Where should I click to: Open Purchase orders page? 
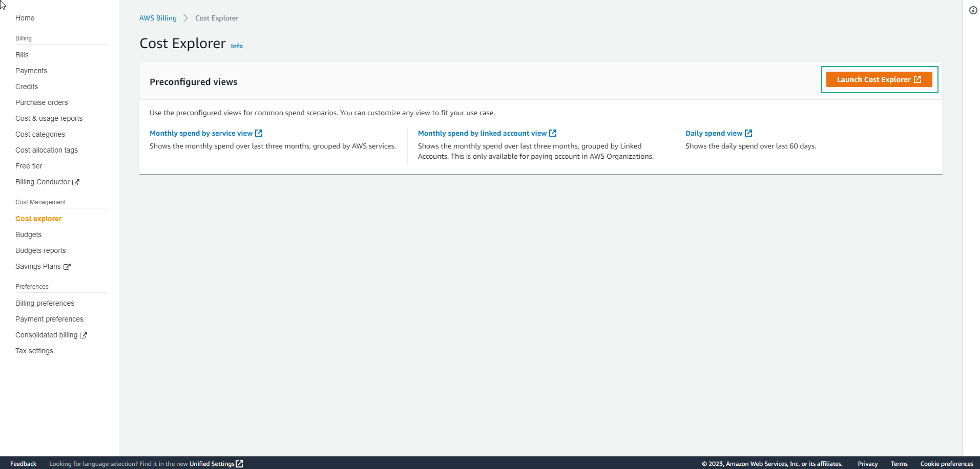point(41,102)
